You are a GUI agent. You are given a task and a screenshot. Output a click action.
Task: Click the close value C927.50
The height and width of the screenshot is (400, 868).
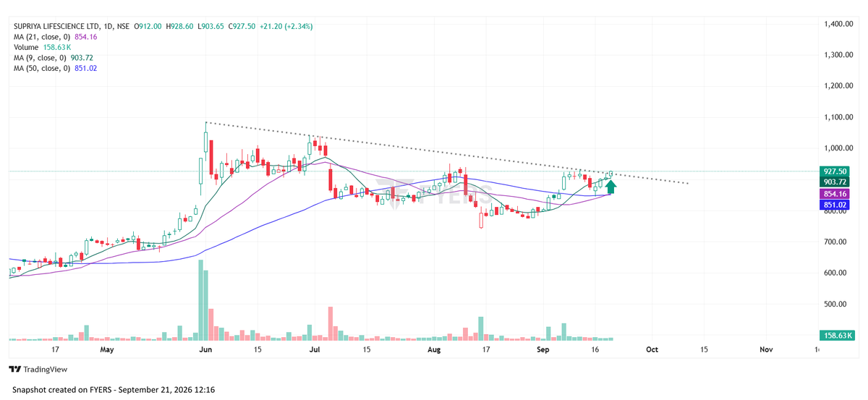[x=241, y=27]
